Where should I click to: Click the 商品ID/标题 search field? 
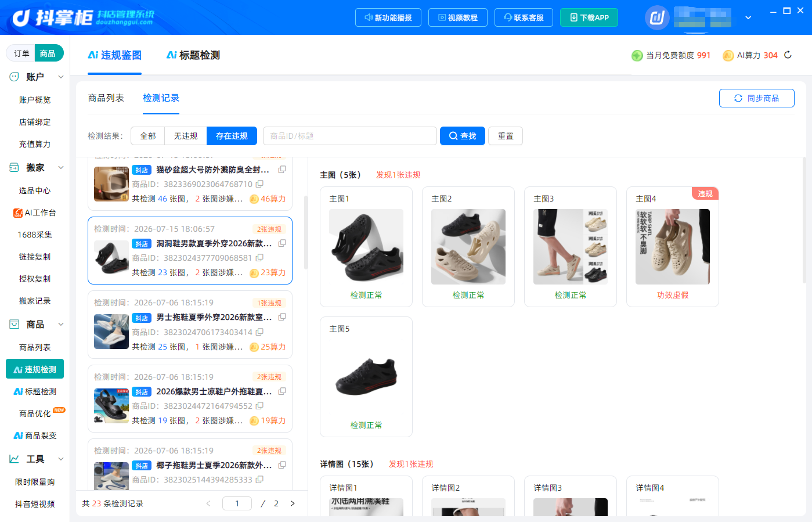pos(350,136)
